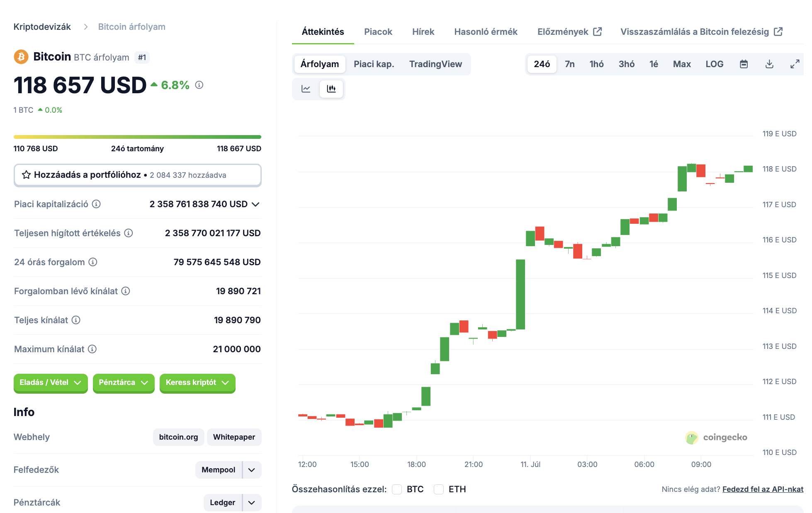Click the 79 575 645 548 USD volume value
This screenshot has height=513, width=812.
pos(217,262)
